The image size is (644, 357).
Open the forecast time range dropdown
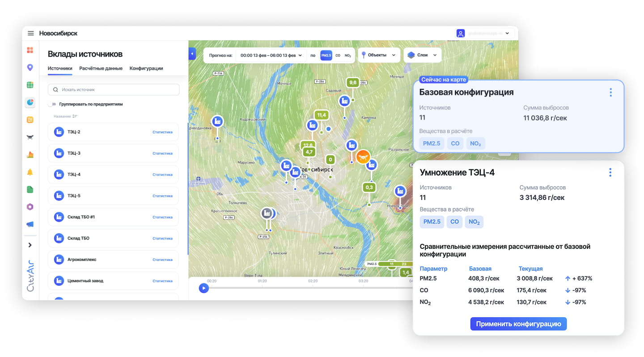[271, 55]
